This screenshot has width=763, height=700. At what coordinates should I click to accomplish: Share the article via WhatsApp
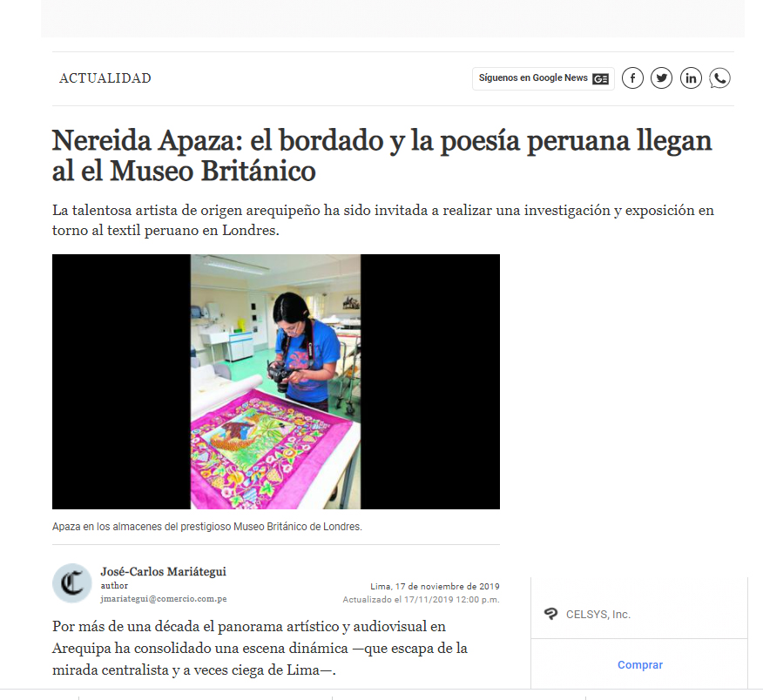tap(719, 78)
